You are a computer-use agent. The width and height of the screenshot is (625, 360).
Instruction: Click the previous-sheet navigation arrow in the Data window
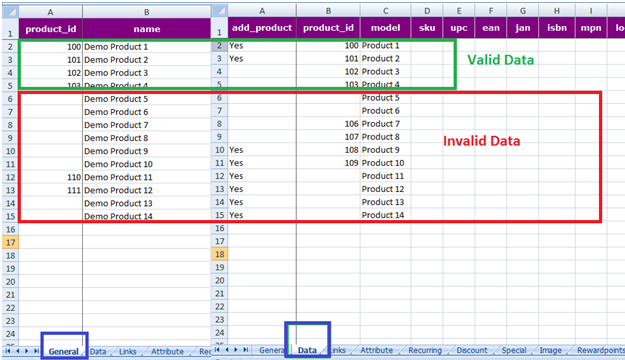[227, 350]
